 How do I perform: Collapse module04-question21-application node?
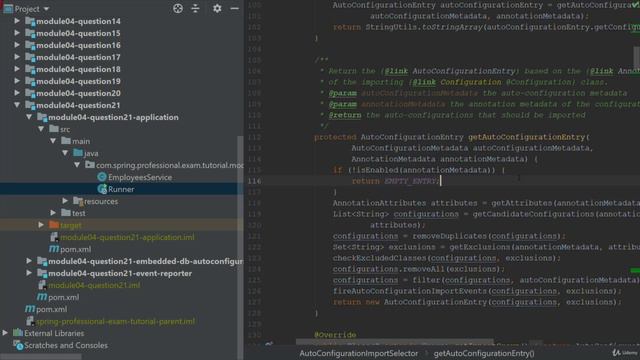29,117
